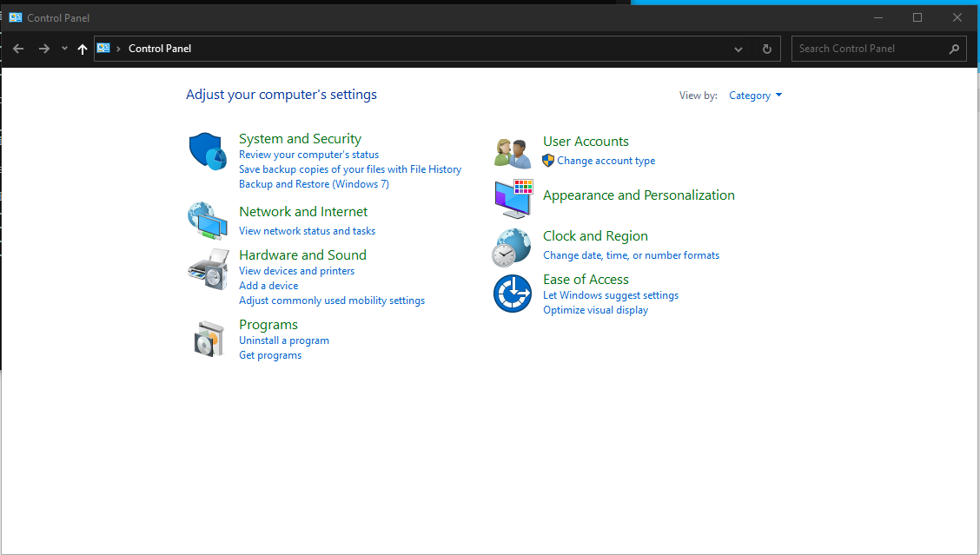This screenshot has width=980, height=555.
Task: Click Appearance and Personalization heading
Action: pos(639,195)
